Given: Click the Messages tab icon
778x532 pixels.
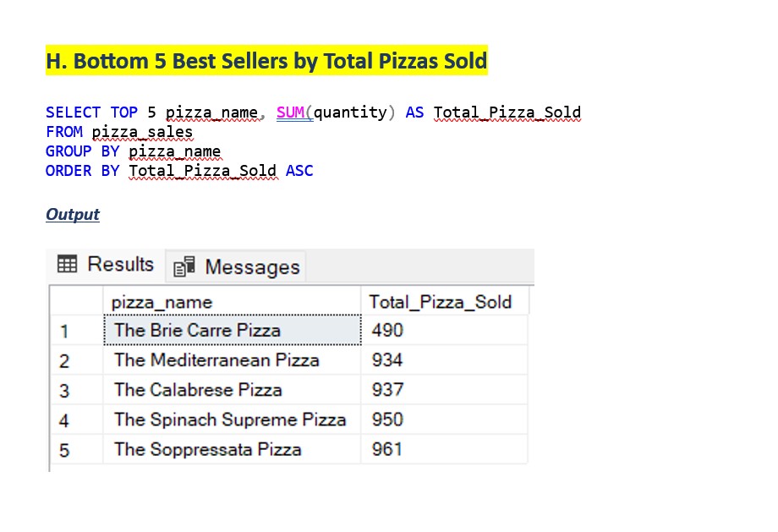Looking at the screenshot, I should [184, 268].
